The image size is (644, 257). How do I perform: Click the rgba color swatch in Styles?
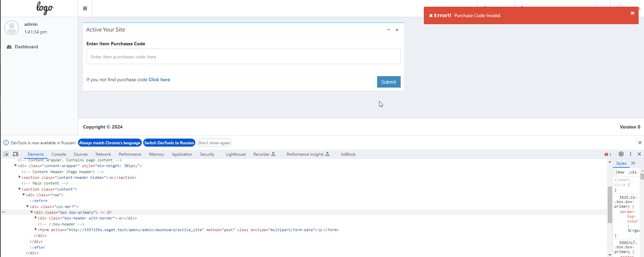(x=630, y=230)
